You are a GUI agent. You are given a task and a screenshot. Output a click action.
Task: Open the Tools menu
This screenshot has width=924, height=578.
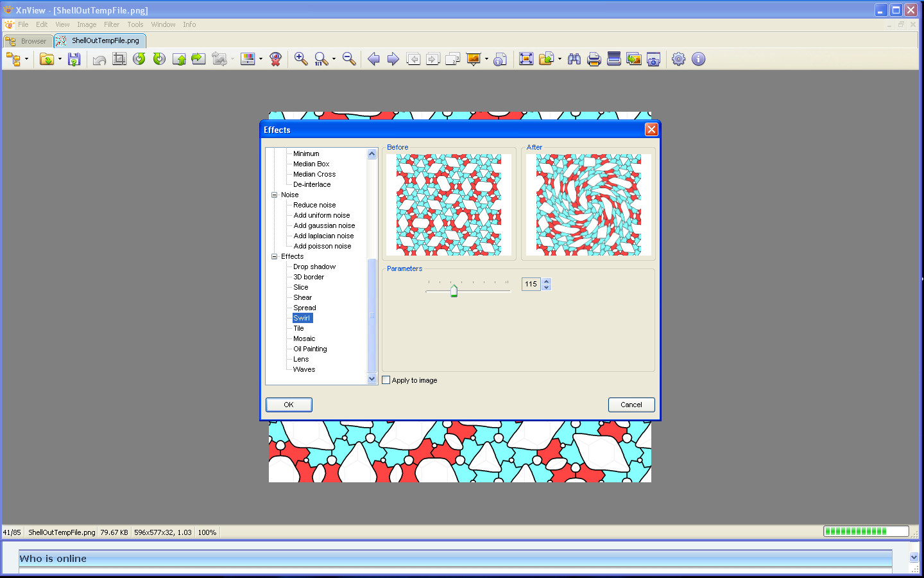135,24
